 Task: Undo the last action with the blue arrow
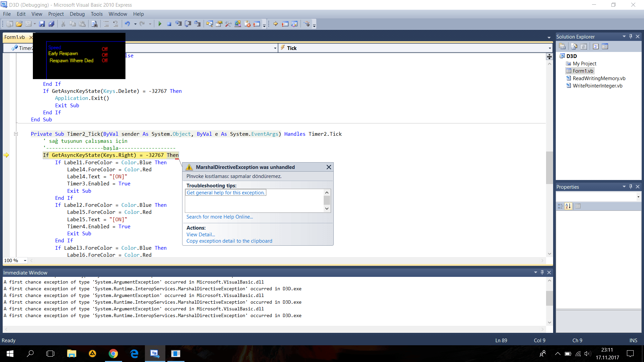coord(127,24)
